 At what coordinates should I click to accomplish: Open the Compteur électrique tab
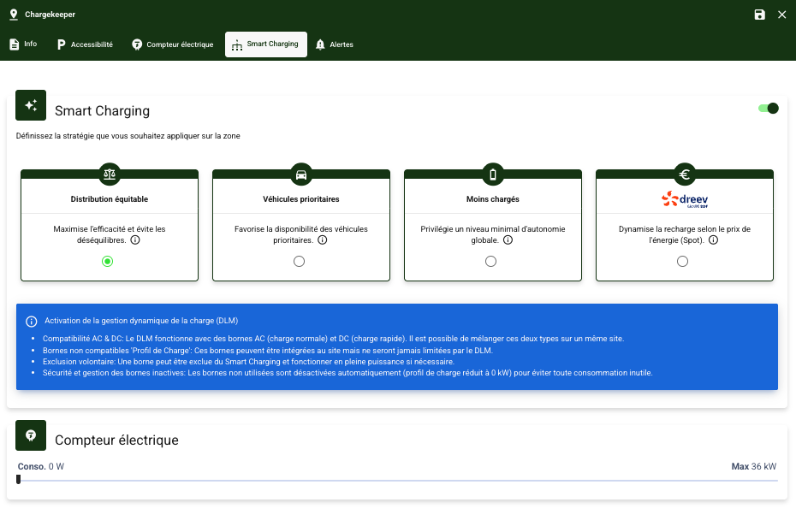(172, 44)
